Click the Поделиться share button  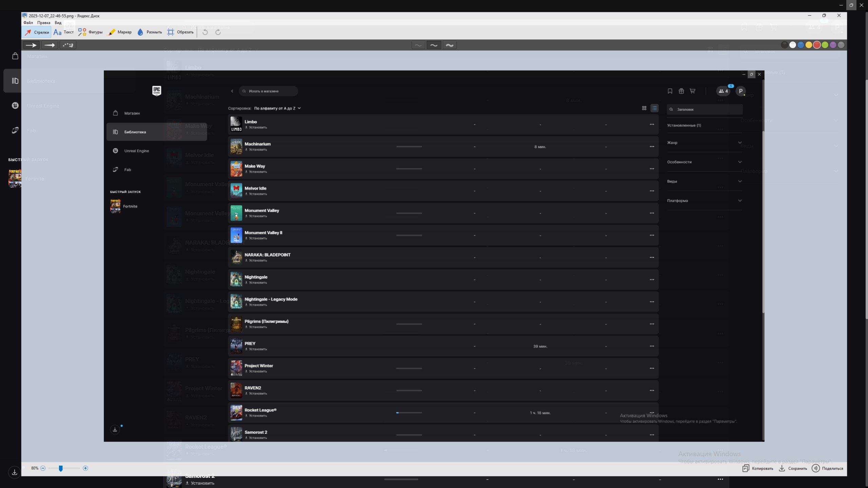pos(827,469)
